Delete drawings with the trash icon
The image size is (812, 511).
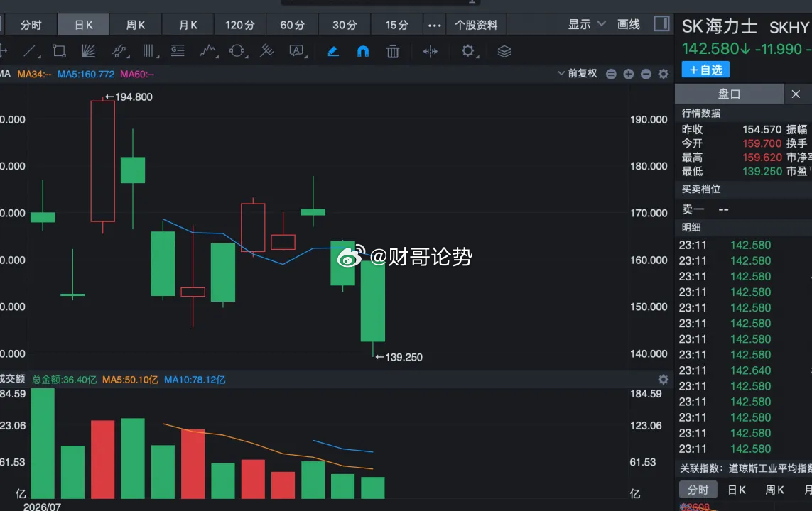pyautogui.click(x=393, y=51)
